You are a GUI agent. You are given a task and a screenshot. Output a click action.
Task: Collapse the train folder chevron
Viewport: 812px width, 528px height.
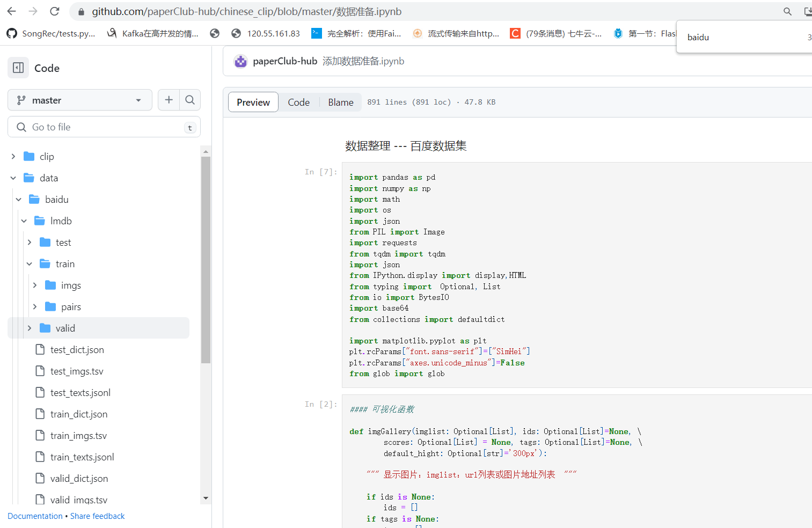click(29, 263)
